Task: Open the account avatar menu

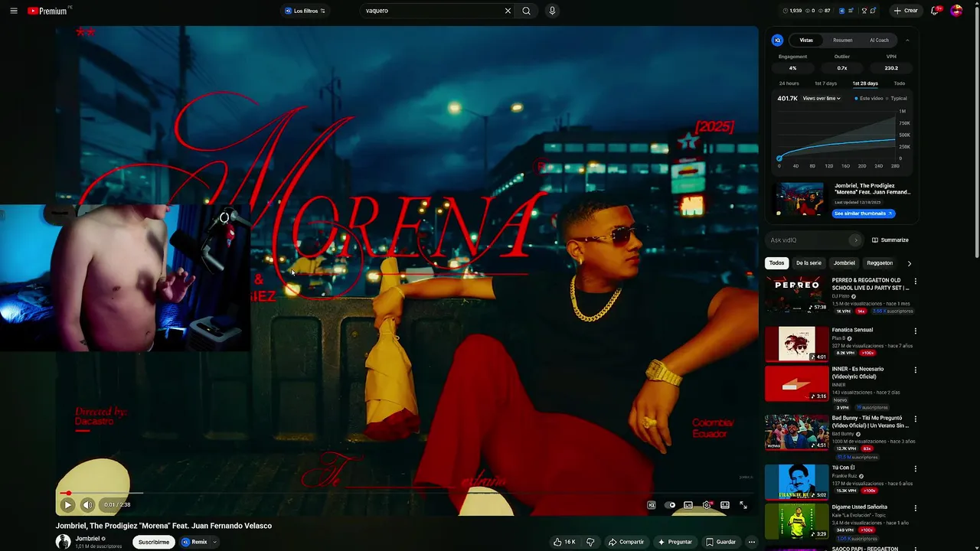Action: 956,11
